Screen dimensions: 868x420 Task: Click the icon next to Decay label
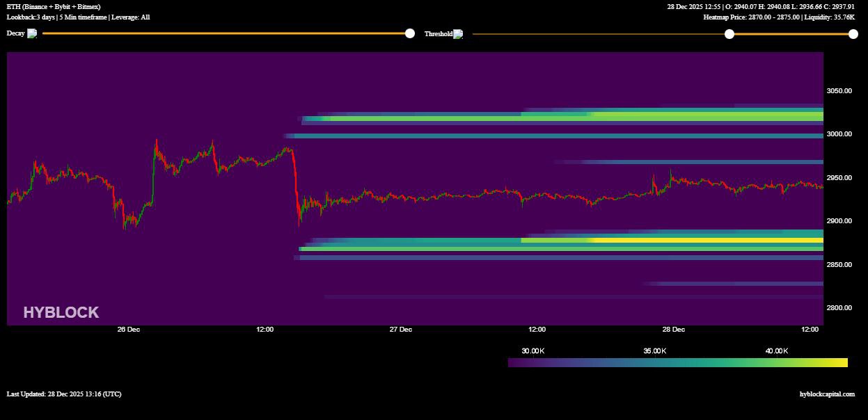32,33
